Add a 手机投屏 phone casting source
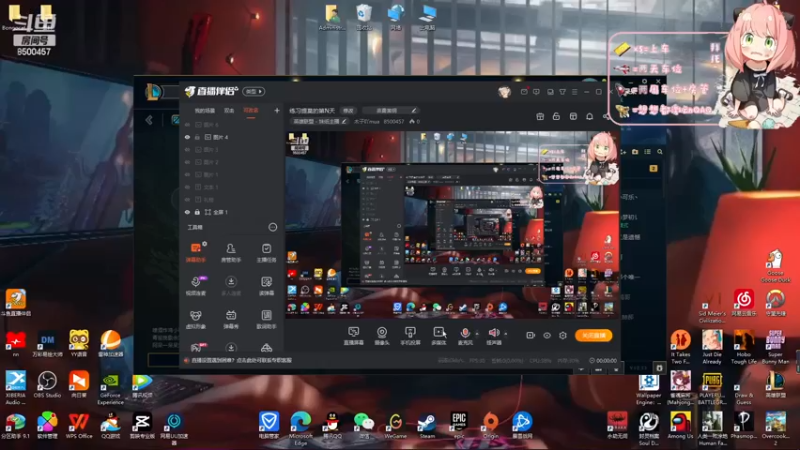Screen dimensions: 800x450 410,336
